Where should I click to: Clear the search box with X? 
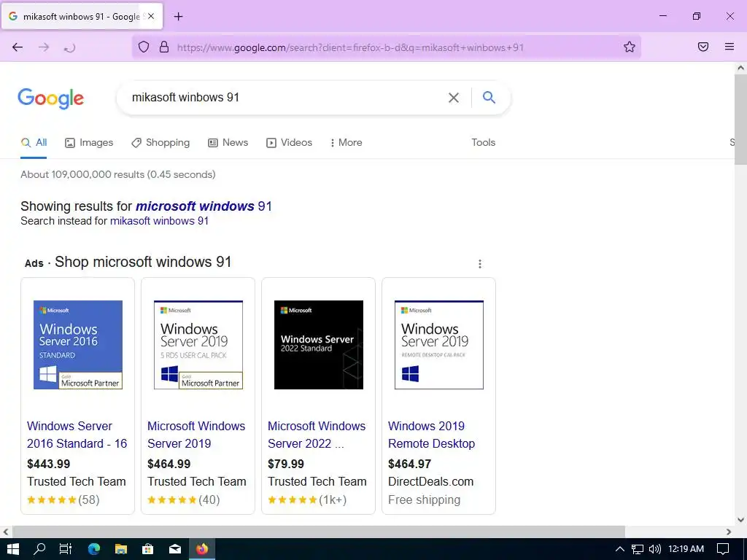454,98
